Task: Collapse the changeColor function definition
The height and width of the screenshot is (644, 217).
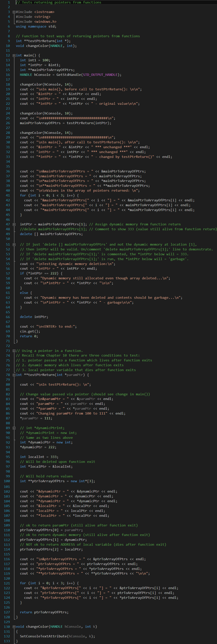Action: click(14, 627)
